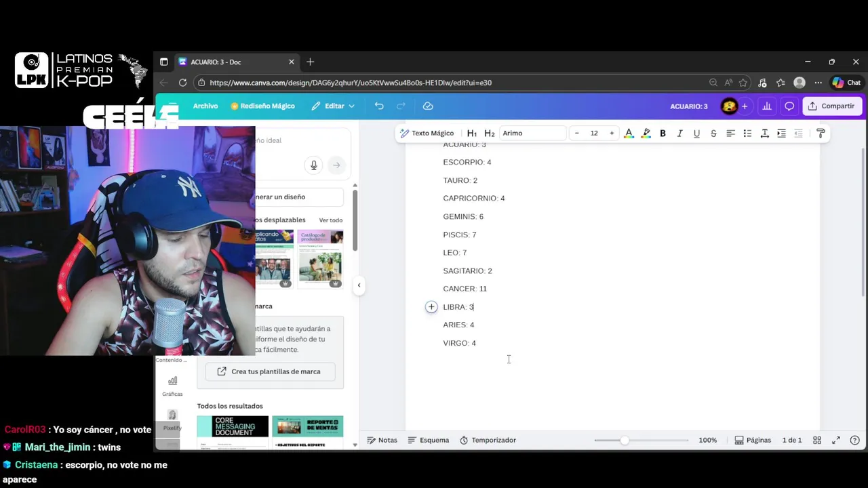868x488 pixels.
Task: Open Gráficas sidebar item
Action: pos(172,386)
